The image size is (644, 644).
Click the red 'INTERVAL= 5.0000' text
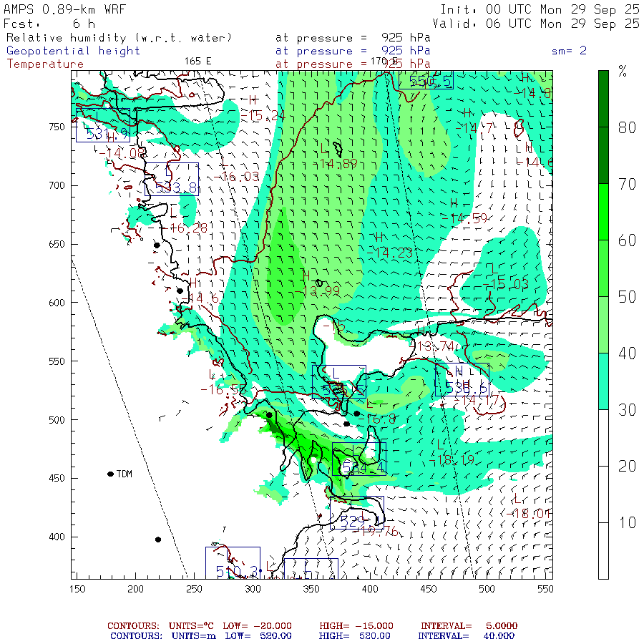click(x=469, y=626)
